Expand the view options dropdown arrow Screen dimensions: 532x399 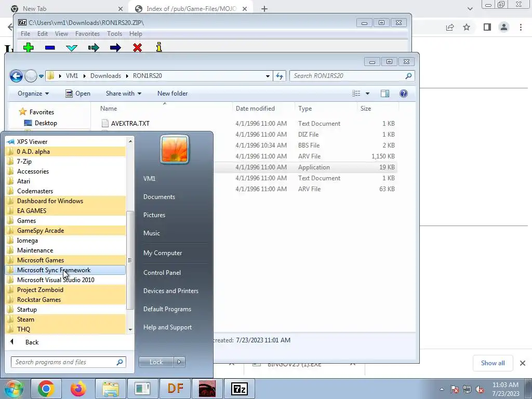point(367,94)
